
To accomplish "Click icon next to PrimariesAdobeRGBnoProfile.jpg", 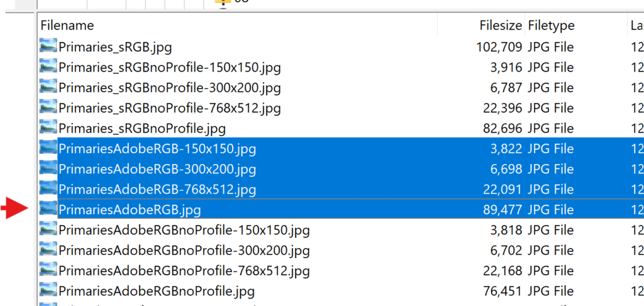I will [x=48, y=290].
